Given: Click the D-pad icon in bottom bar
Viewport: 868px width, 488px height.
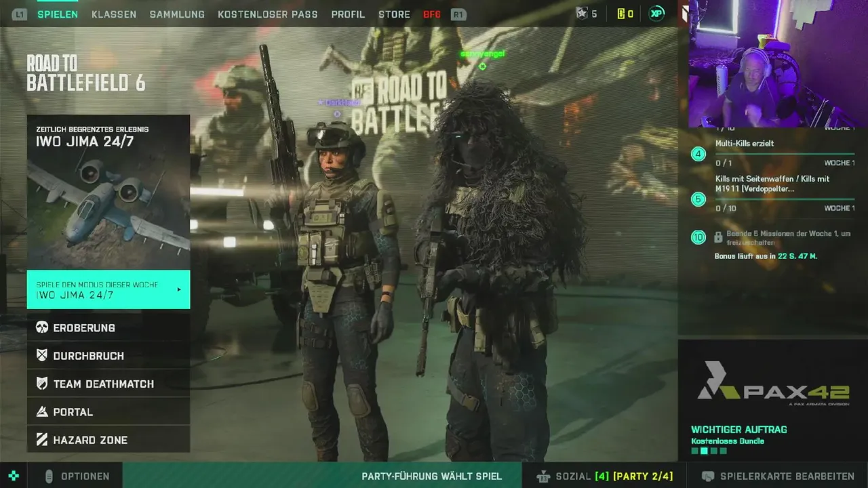Looking at the screenshot, I should pos(14,476).
